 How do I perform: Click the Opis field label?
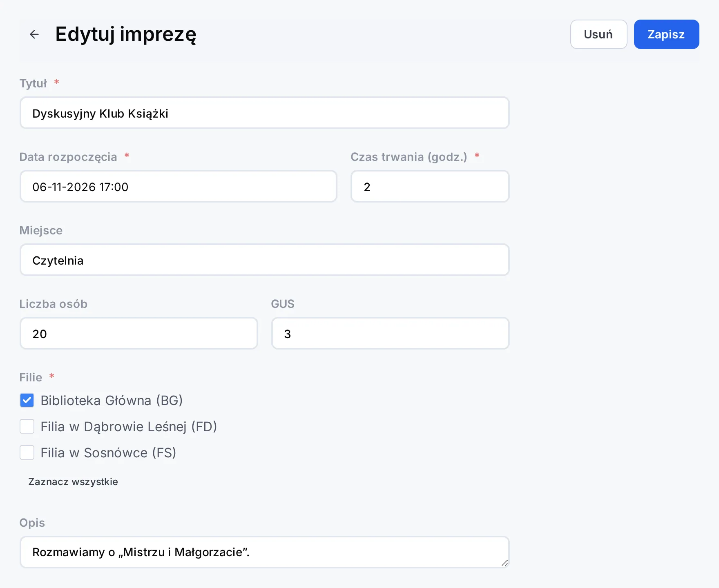click(32, 523)
